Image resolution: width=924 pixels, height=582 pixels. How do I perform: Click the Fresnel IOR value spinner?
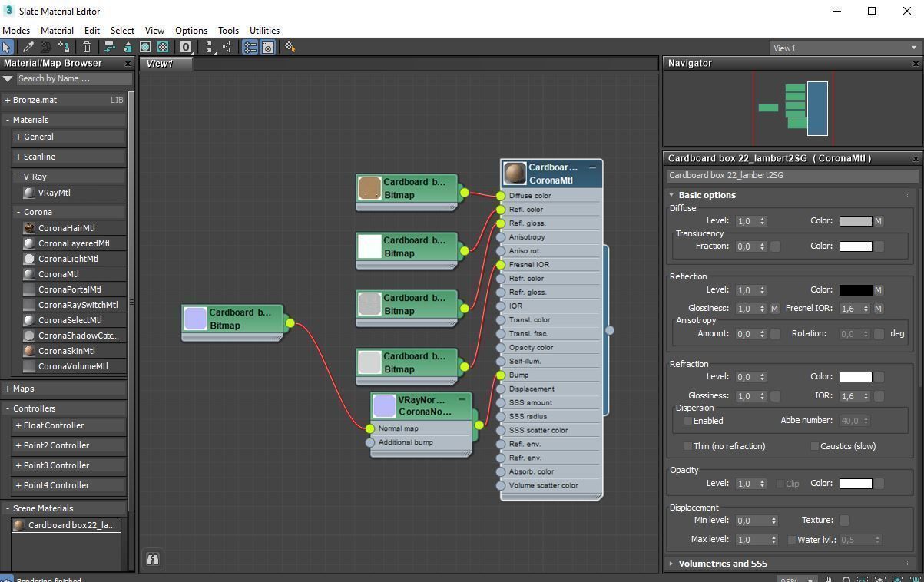point(866,309)
